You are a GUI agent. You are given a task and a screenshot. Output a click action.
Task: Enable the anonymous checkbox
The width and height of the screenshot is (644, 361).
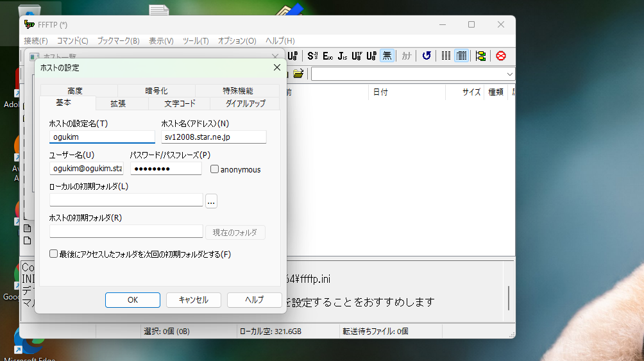(215, 169)
